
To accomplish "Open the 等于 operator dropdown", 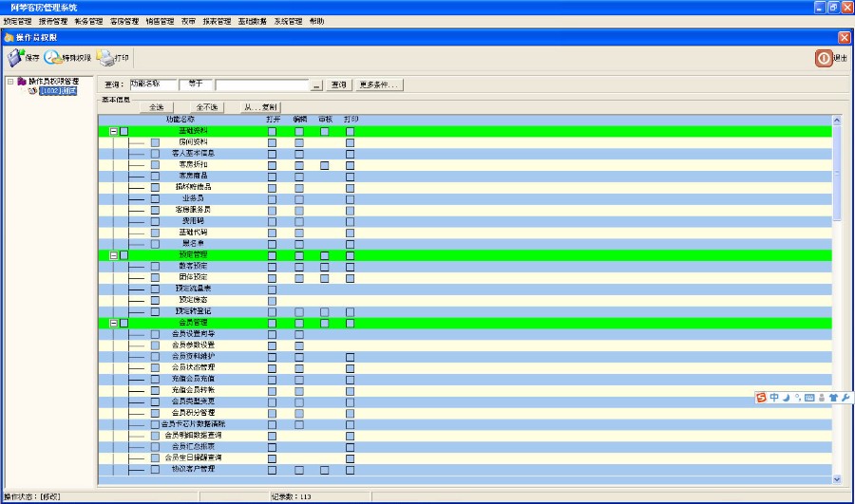I will 196,84.
